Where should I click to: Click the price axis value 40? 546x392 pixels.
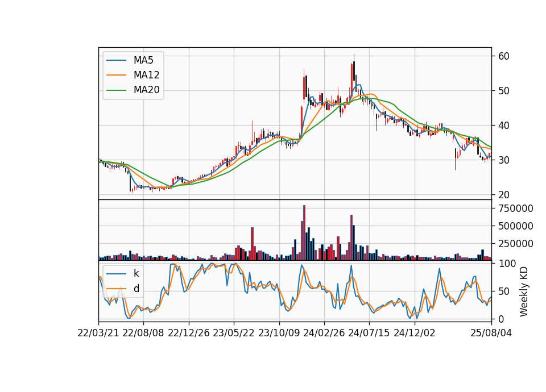click(504, 125)
